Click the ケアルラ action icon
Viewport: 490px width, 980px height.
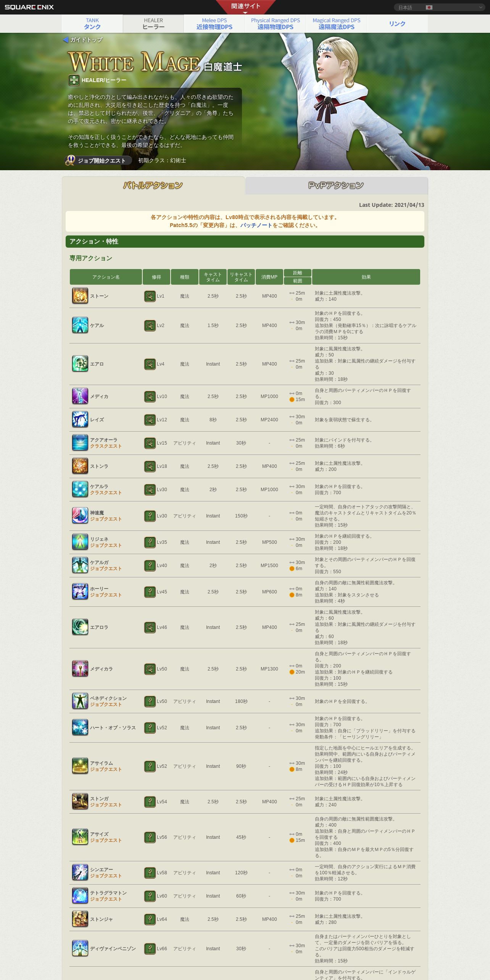pos(80,489)
